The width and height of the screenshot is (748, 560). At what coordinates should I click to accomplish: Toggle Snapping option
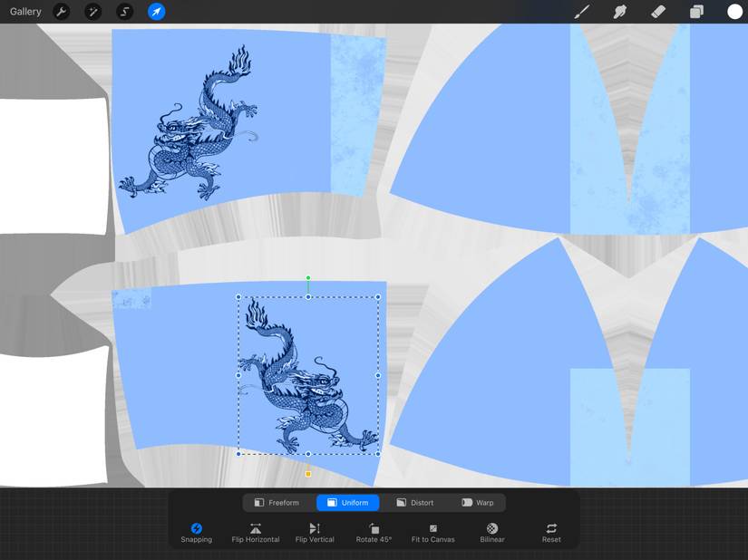click(x=197, y=533)
